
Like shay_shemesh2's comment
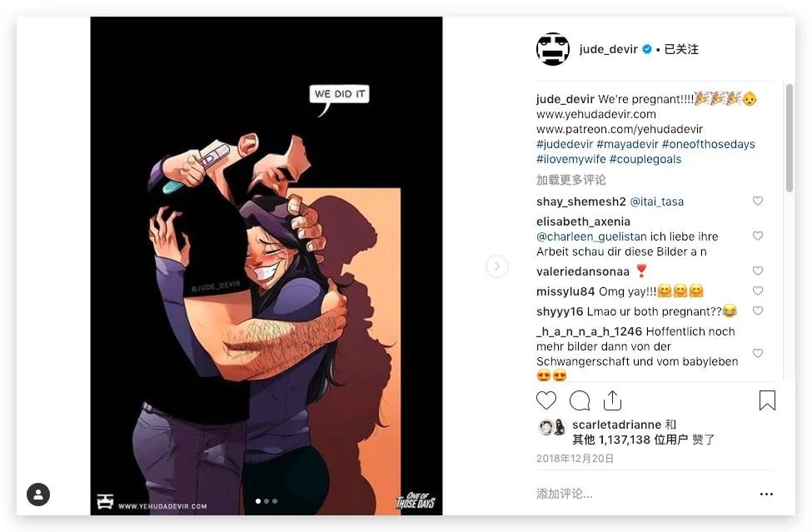758,201
